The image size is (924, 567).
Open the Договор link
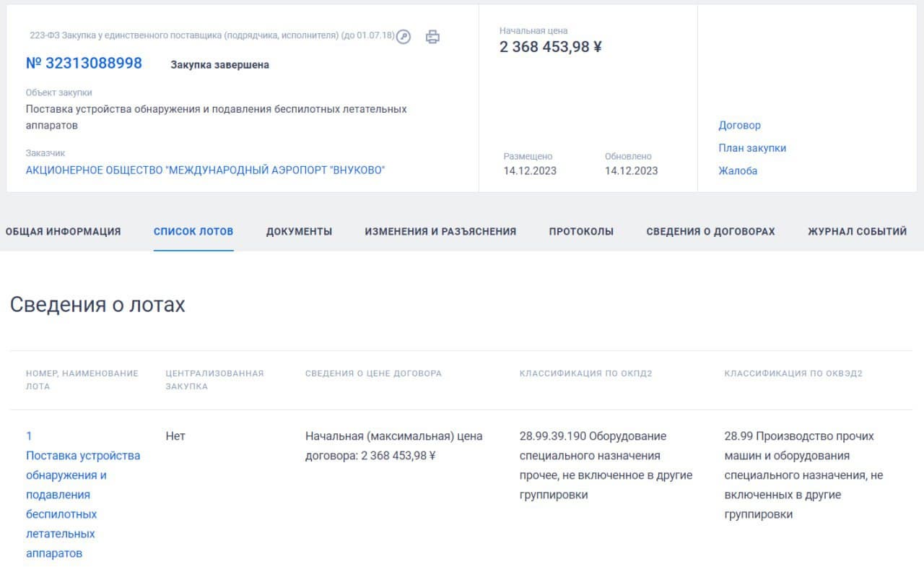[739, 125]
